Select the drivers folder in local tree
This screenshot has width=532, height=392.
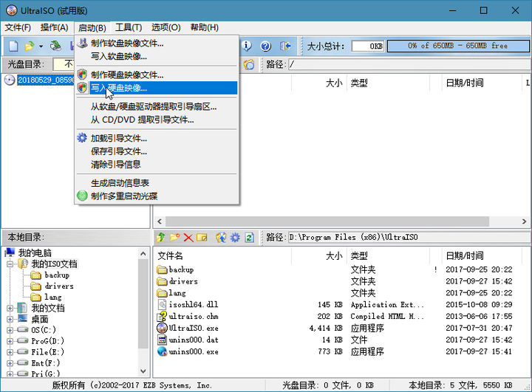[x=59, y=286]
